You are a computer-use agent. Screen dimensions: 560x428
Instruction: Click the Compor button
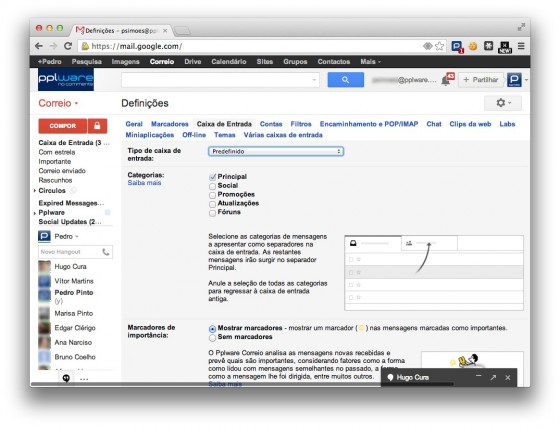(62, 126)
